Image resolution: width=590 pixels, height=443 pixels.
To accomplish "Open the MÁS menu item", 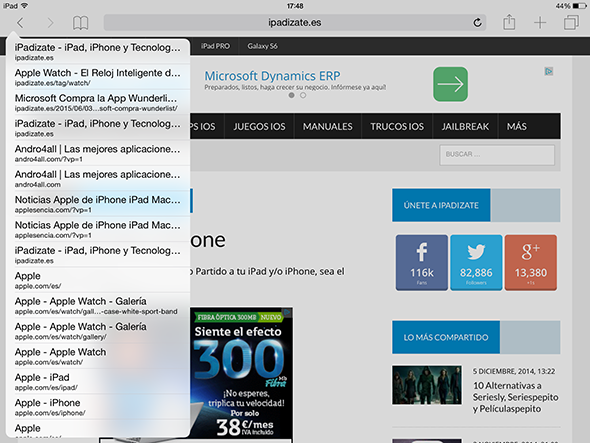I will click(x=517, y=126).
